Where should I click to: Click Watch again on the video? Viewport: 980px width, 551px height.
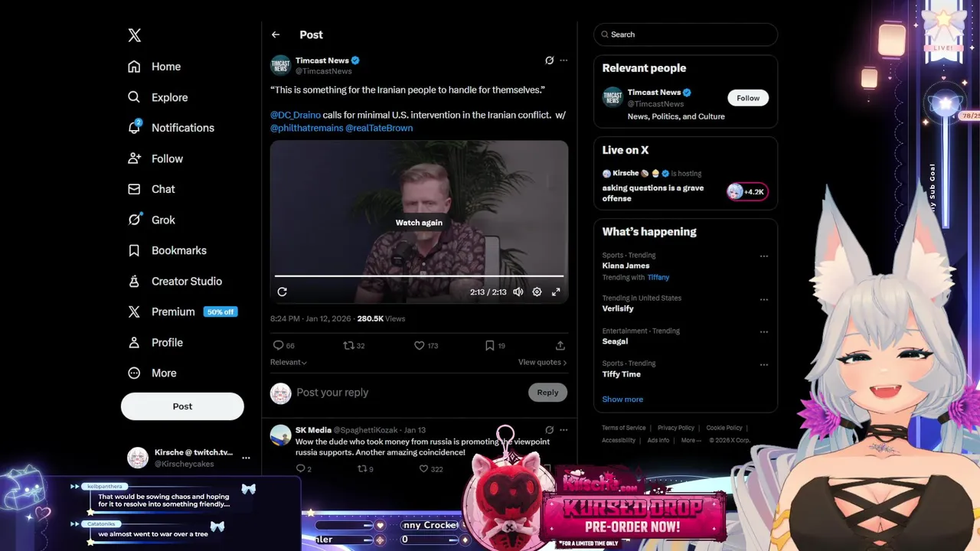[419, 223]
